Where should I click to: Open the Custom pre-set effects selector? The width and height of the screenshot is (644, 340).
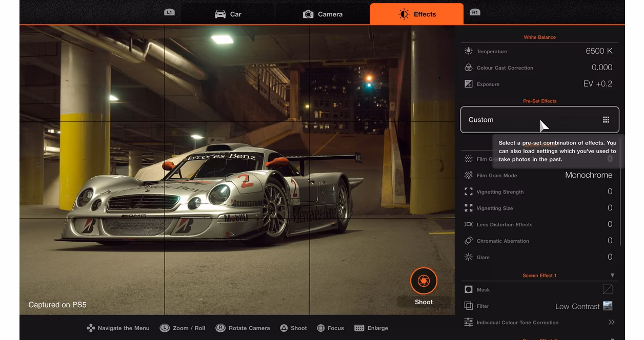pos(539,120)
